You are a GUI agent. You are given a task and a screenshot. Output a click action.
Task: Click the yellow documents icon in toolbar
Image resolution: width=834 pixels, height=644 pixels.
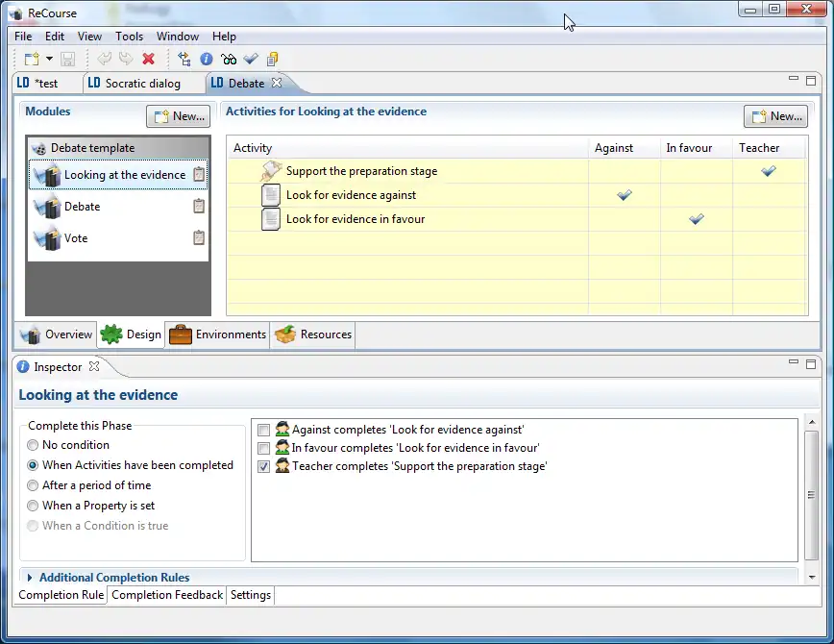(273, 60)
